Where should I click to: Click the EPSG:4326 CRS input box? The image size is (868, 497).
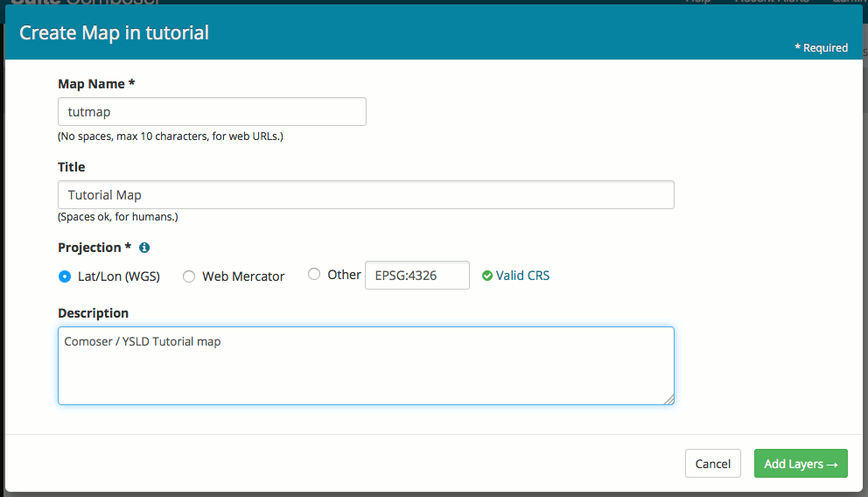(416, 275)
